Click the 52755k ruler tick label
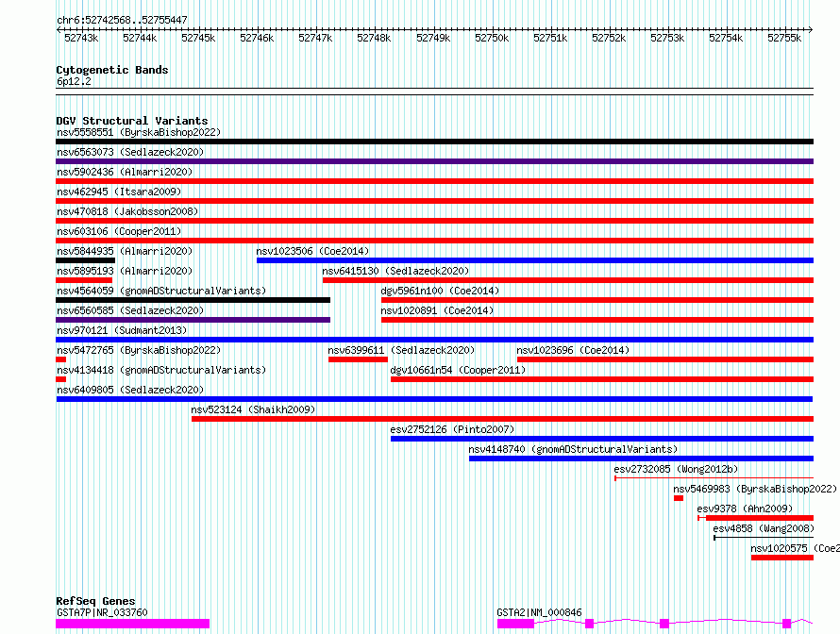 [x=784, y=38]
